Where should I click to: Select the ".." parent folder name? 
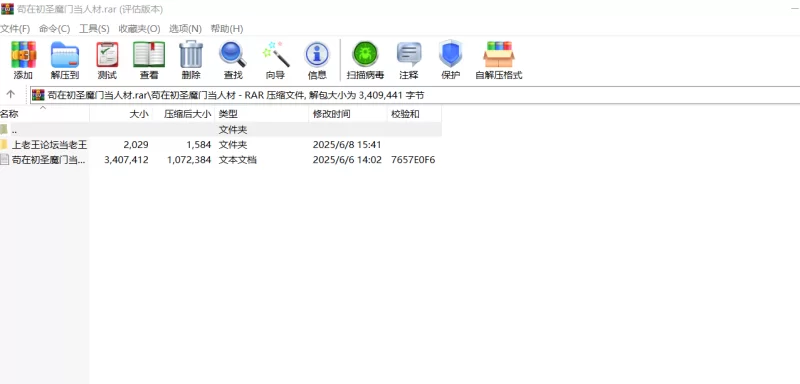click(15, 130)
